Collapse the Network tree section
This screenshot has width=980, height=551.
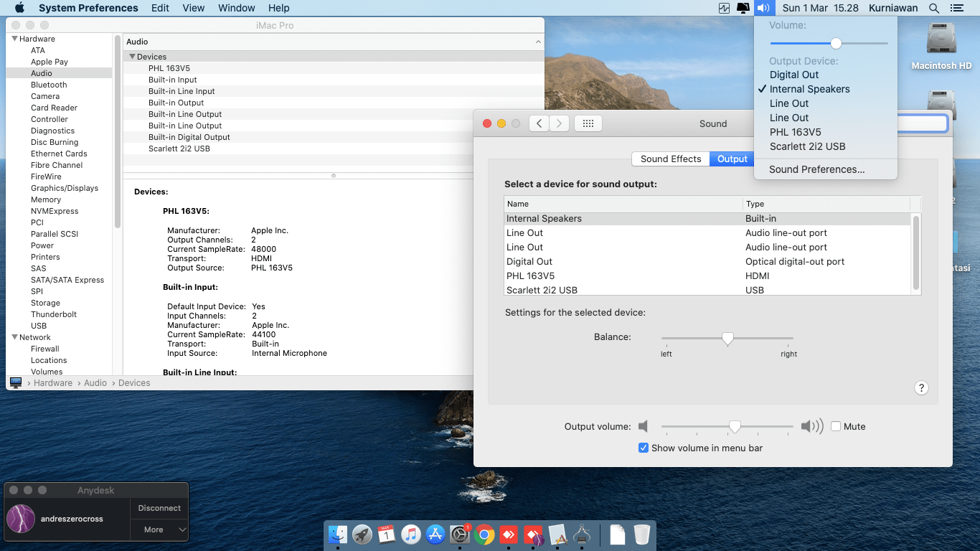point(14,337)
